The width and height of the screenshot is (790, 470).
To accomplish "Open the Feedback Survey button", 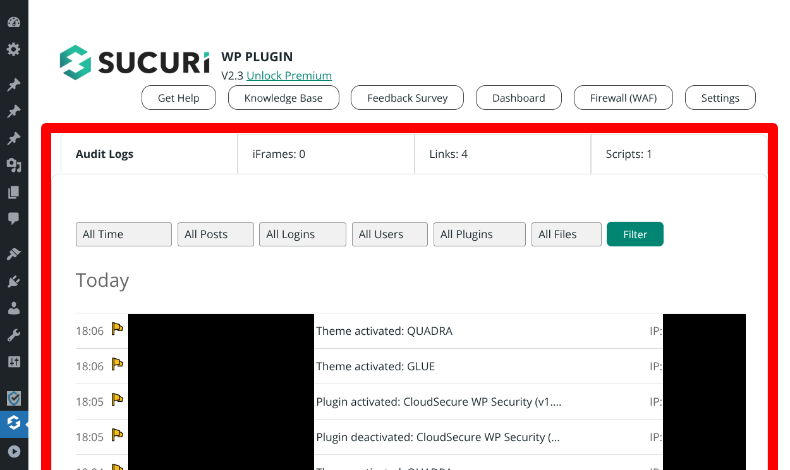I will pos(407,98).
